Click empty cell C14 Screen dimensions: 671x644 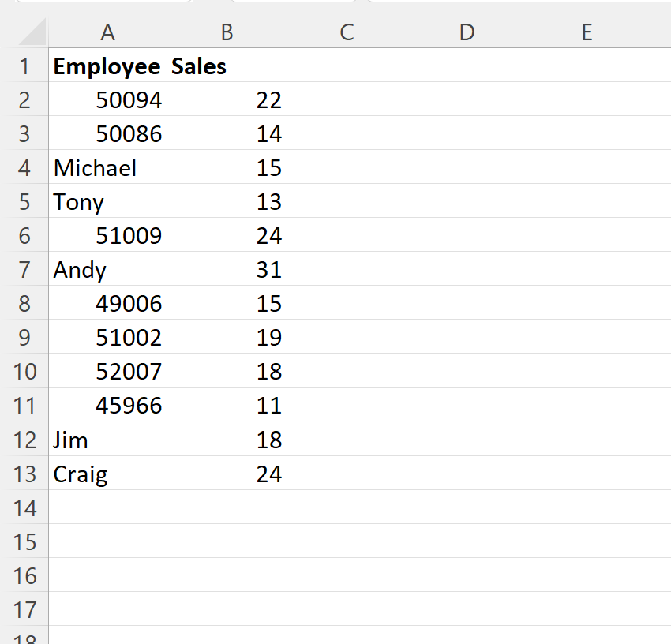click(346, 507)
